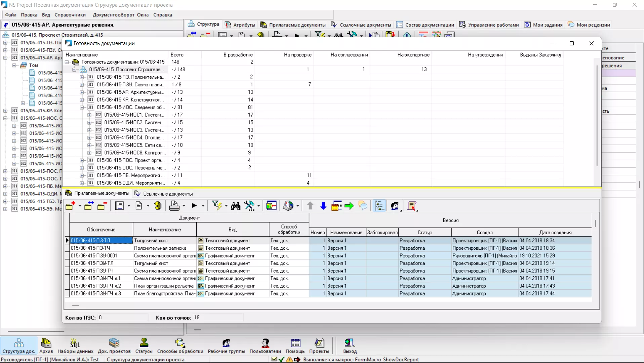Toggle the tree view mode button
Viewport: 644px width, 363px height.
[379, 206]
